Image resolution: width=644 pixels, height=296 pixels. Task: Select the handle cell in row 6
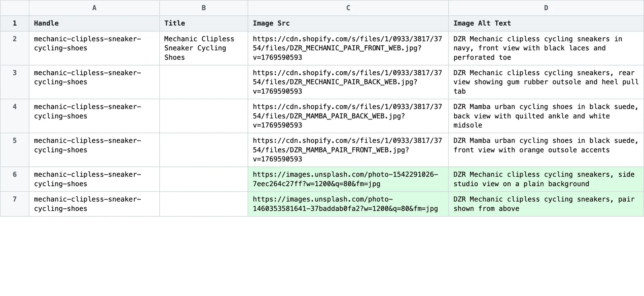(94, 179)
